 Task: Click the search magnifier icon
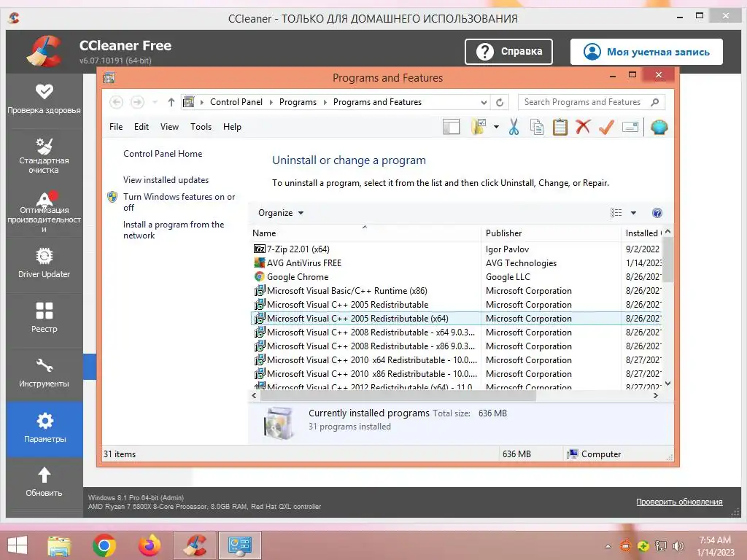(655, 102)
